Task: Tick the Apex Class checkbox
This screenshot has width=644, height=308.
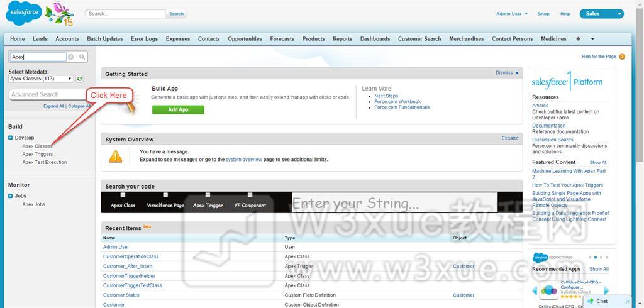Action: point(123,195)
